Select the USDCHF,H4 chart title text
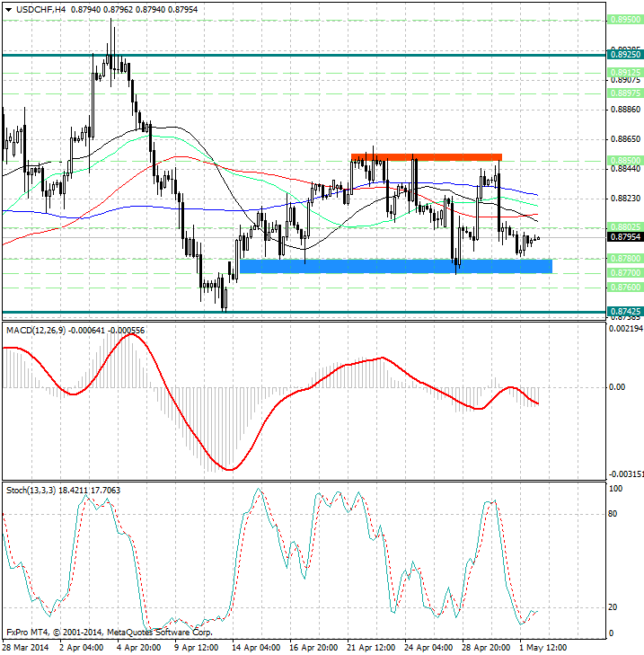The width and height of the screenshot is (644, 655). (41, 9)
